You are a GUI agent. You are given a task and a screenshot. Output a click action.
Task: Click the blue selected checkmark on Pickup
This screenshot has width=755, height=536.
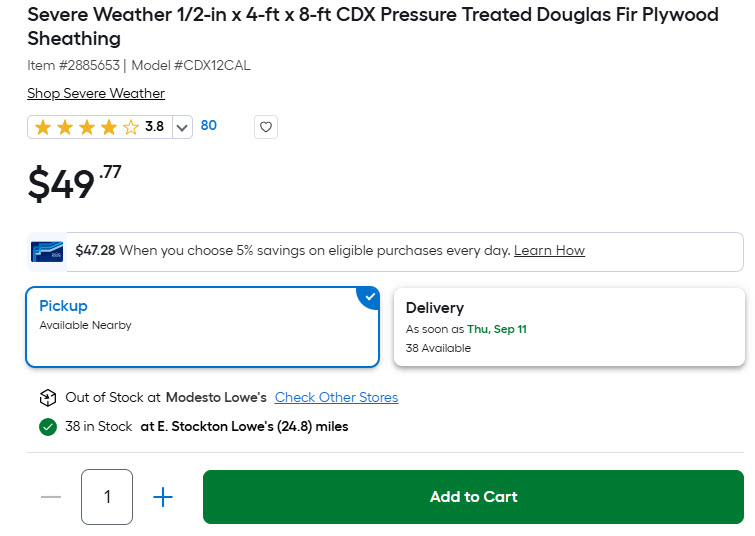coord(369,297)
